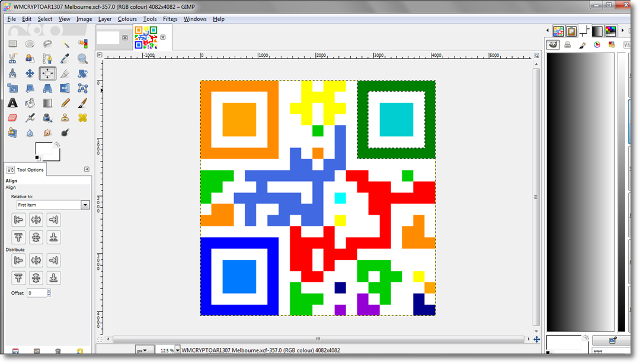Select the Fuzzy Select magic wand tool
Viewport: 640px width, 364px height.
[65, 44]
